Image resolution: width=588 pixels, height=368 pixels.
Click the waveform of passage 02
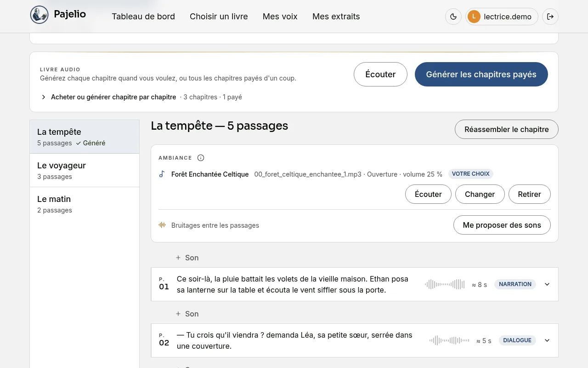(449, 340)
